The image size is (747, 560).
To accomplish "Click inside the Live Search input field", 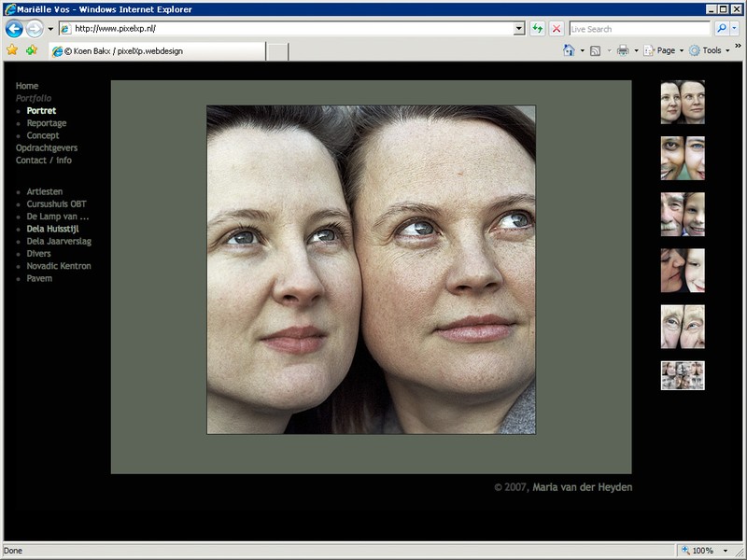I will coord(638,29).
